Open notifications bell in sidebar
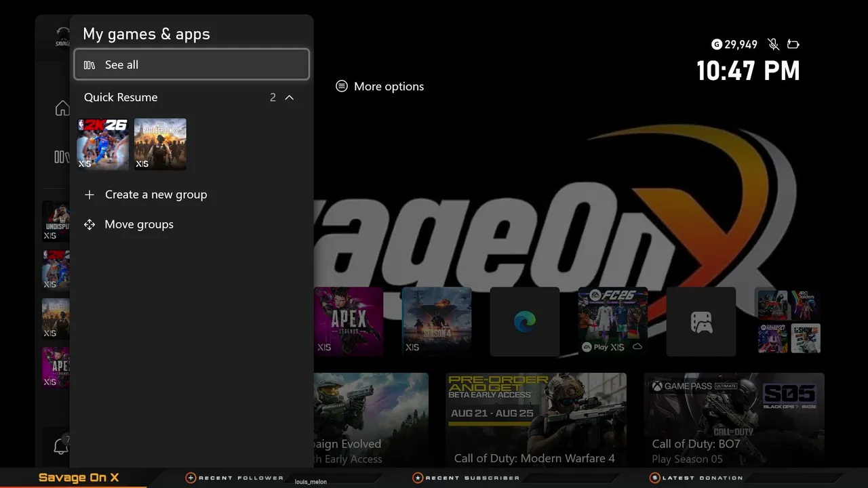 [60, 447]
